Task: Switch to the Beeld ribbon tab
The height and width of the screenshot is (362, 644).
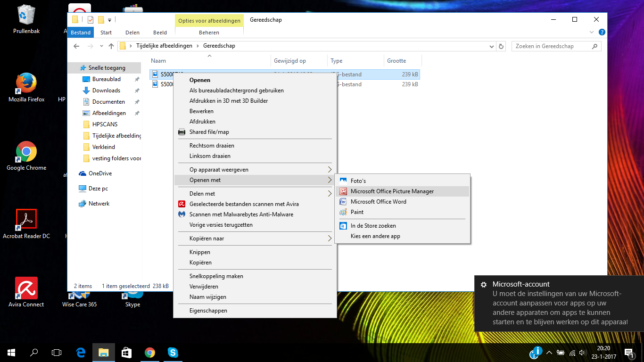Action: click(x=160, y=33)
